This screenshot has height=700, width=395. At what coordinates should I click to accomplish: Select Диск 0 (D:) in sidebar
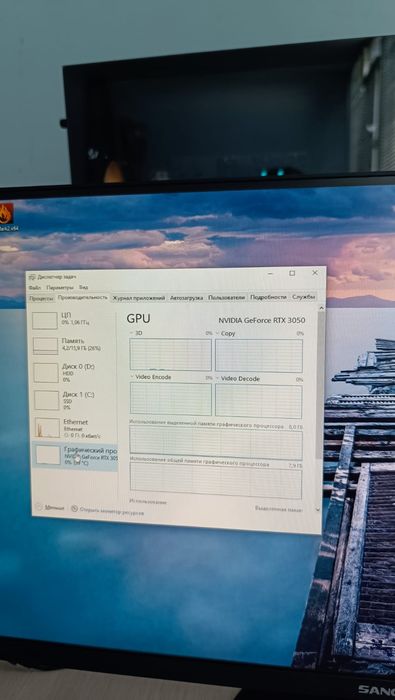(x=73, y=372)
